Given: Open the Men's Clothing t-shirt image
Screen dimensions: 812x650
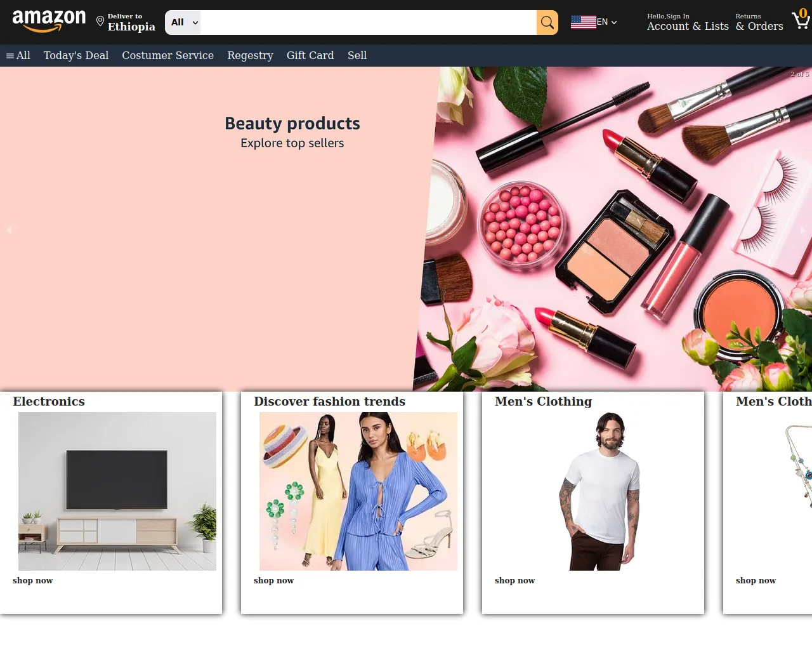Looking at the screenshot, I should 599,491.
